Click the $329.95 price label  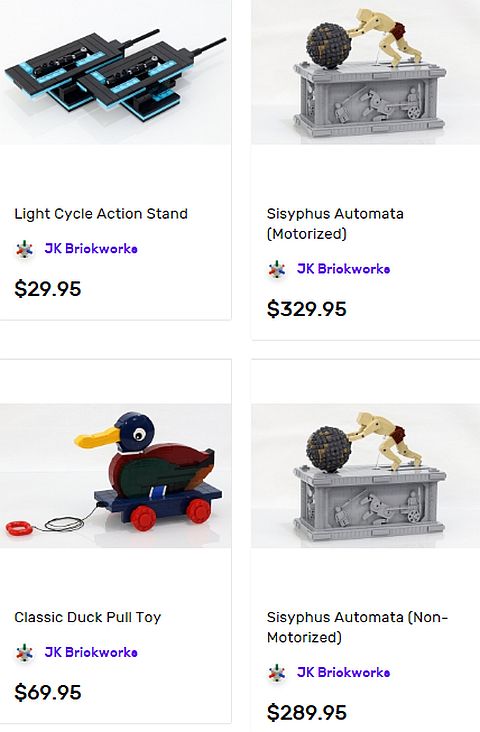(307, 309)
